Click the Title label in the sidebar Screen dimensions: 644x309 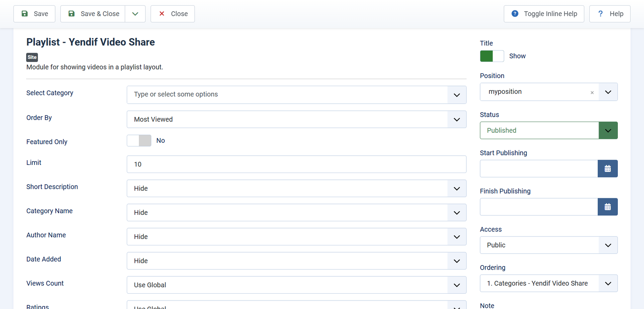[487, 43]
